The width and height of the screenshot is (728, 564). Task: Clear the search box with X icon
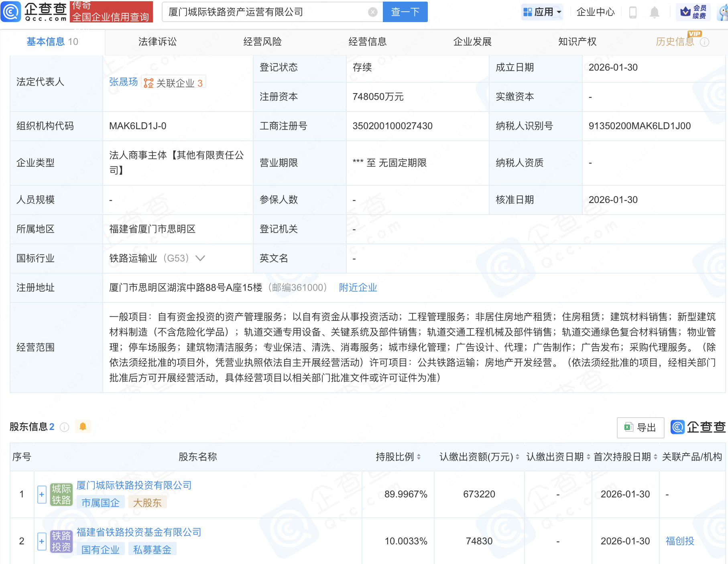coord(372,12)
